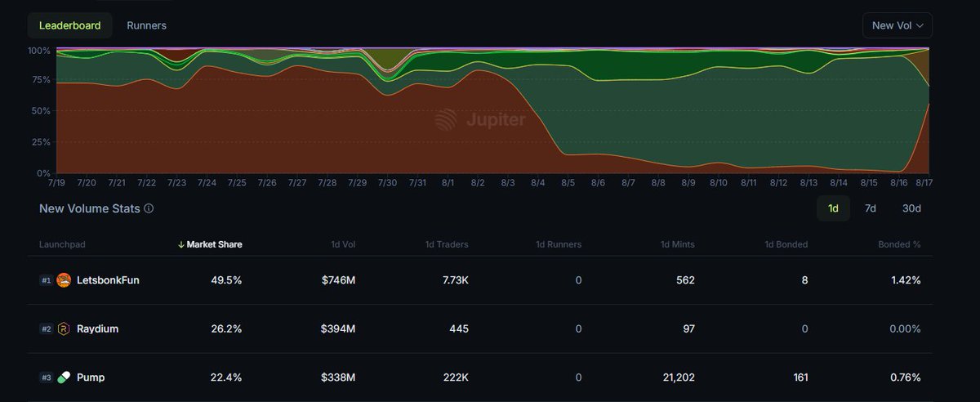Select the 7d time range
The width and height of the screenshot is (980, 402).
tap(871, 208)
